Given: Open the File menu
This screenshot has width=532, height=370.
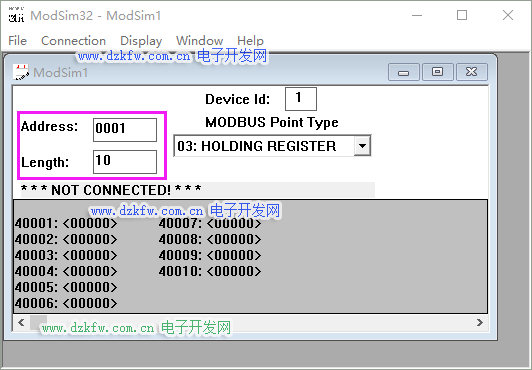Looking at the screenshot, I should pyautogui.click(x=18, y=41).
